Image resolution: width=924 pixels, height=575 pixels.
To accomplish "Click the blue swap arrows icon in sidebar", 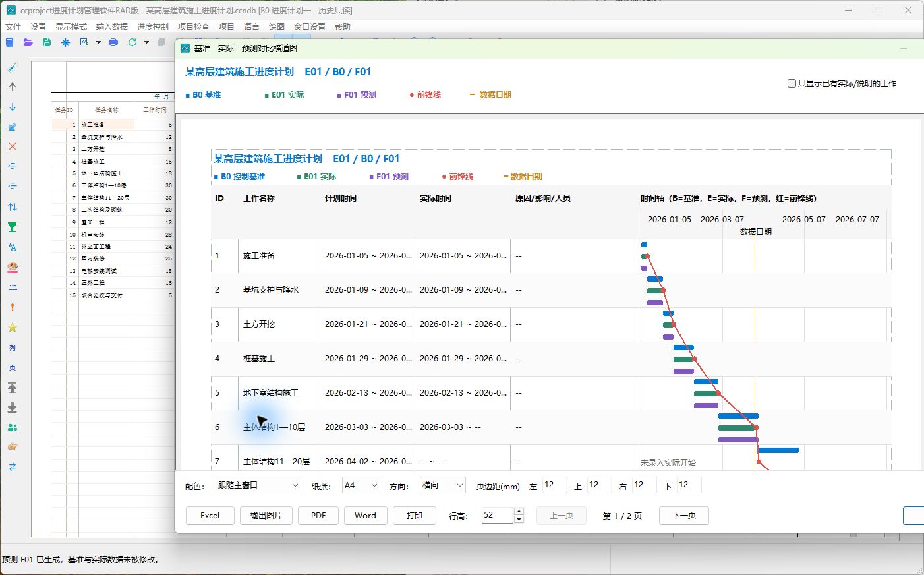I will click(13, 467).
